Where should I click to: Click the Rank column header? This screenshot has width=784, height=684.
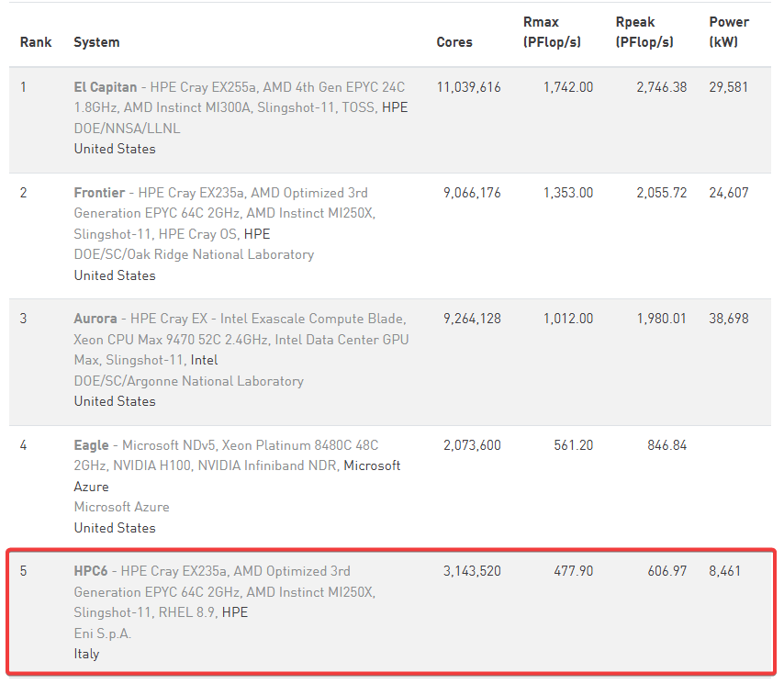(36, 42)
